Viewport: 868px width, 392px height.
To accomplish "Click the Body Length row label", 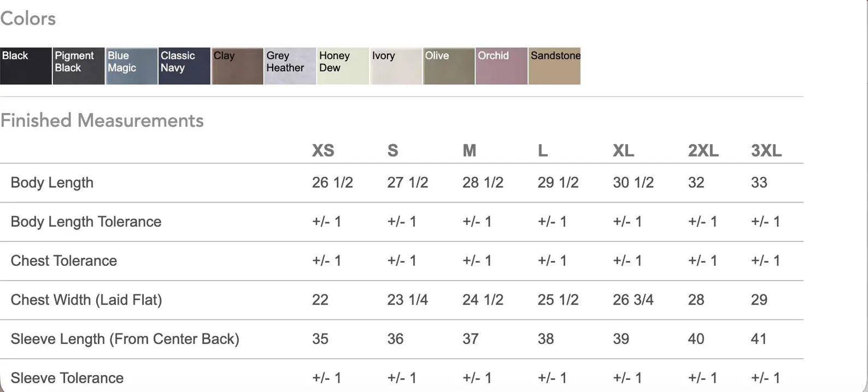I will pos(52,182).
